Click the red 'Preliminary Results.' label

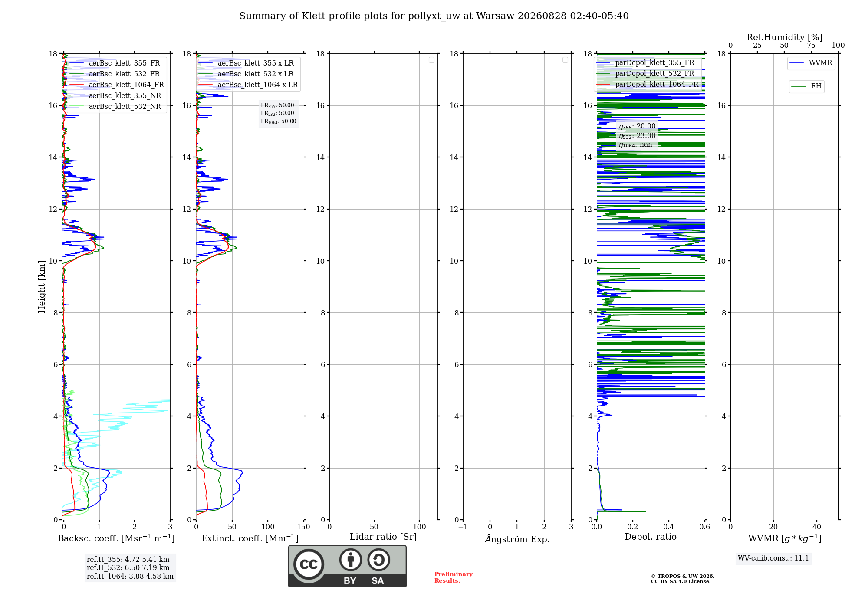(453, 577)
